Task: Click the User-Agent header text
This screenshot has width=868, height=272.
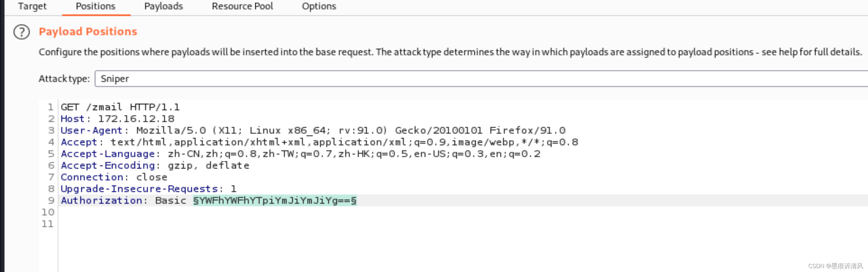Action: 91,130
